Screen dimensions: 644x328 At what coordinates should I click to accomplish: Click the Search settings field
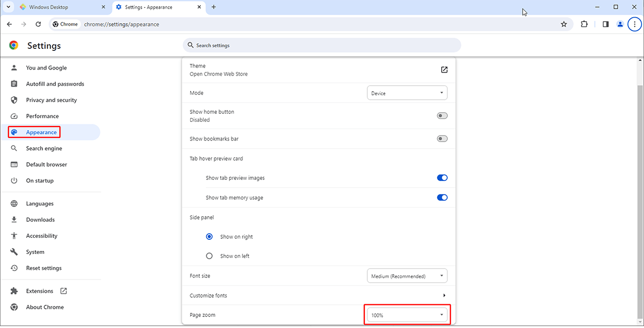322,45
